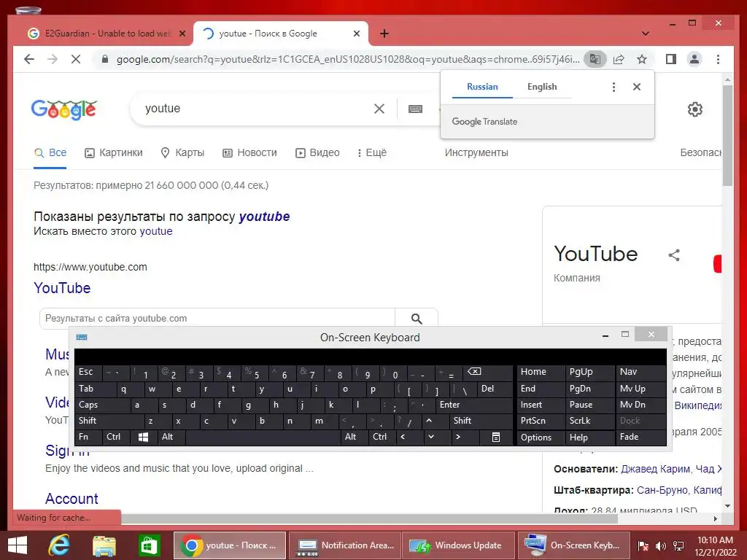The image size is (747, 560).
Task: Stop the page from loading
Action: pos(75,59)
